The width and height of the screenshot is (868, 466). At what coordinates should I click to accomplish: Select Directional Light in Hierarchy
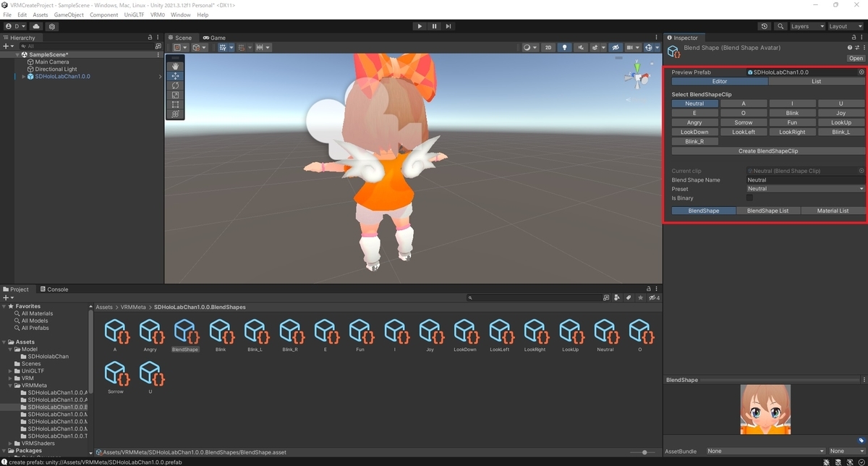click(56, 69)
